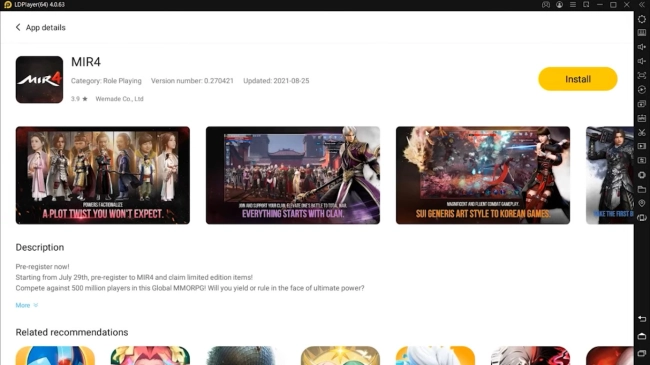Collapse the sidebar with double-chevron arrow
Screen dimensions: 650x365
click(x=642, y=5)
